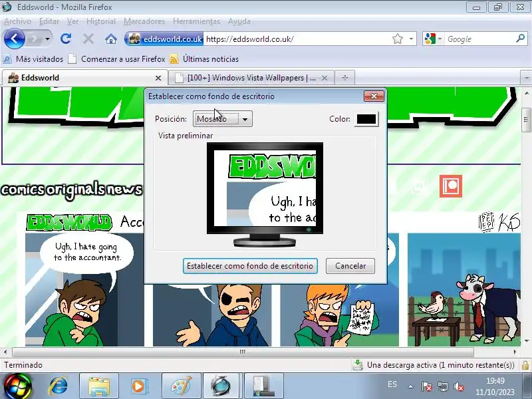
Task: Open the Ayuda menu
Action: [239, 21]
